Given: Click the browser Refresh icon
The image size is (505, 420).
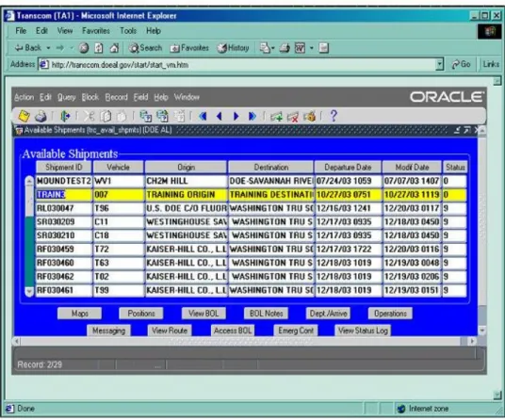Looking at the screenshot, I should coord(99,48).
